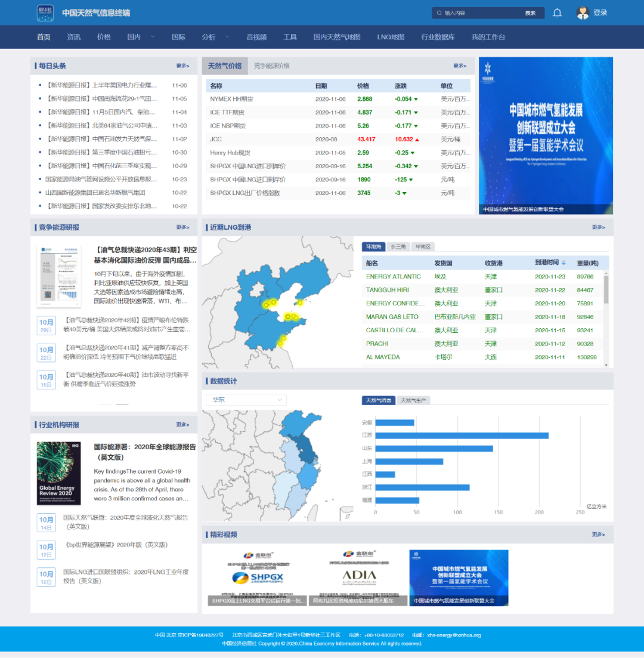Image resolution: width=644 pixels, height=658 pixels.
Task: Switch to 竞争能源价格 tab
Action: coord(271,66)
